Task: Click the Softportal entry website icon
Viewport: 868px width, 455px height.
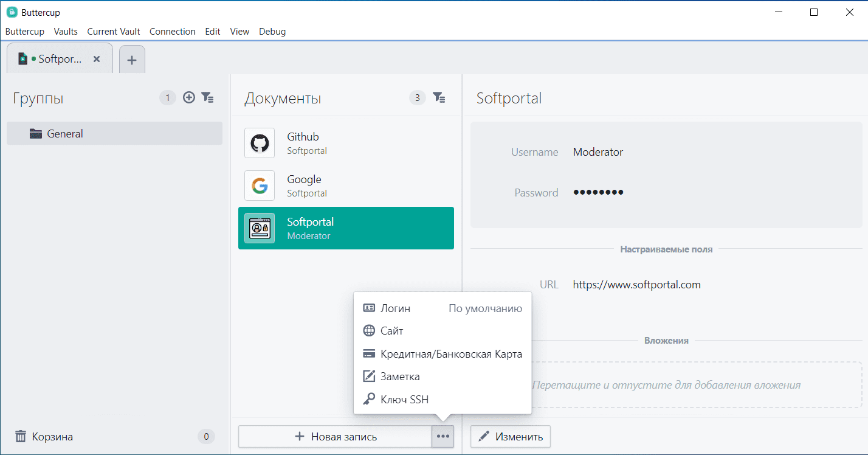Action: click(x=260, y=228)
